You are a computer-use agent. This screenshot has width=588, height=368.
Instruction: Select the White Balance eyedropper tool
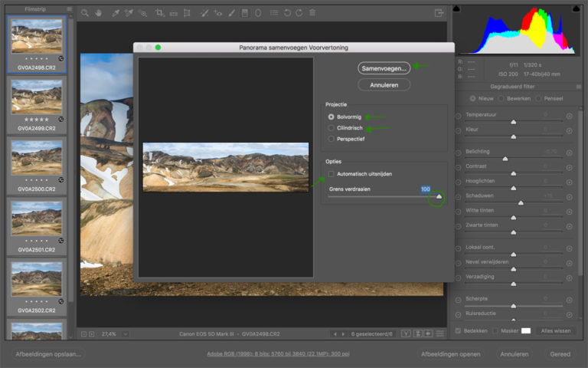(115, 13)
